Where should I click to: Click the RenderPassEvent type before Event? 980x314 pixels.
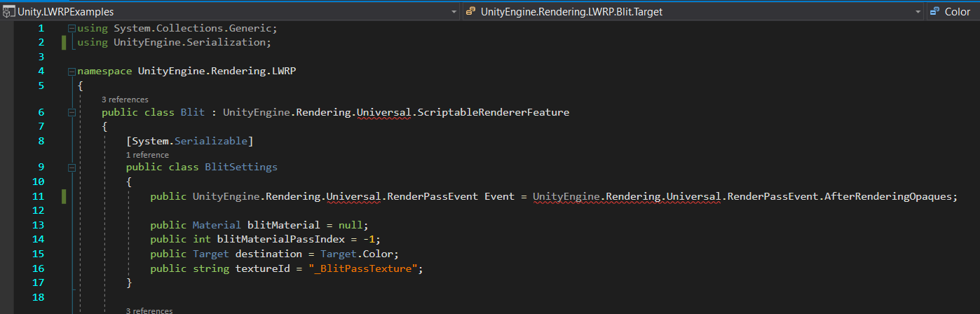pos(432,196)
